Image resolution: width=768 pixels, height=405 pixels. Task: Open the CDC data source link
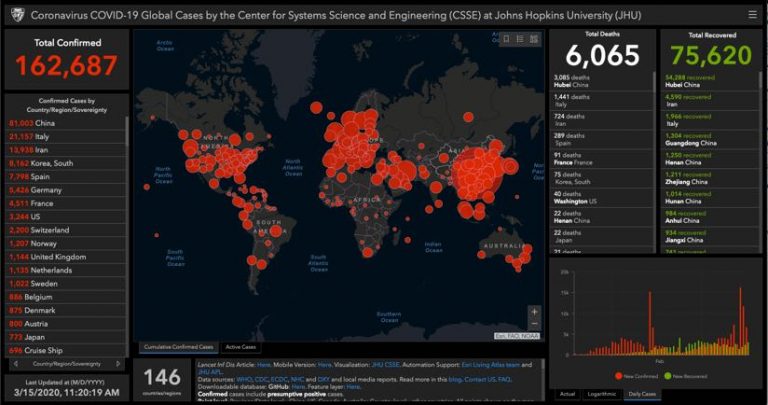pyautogui.click(x=261, y=379)
